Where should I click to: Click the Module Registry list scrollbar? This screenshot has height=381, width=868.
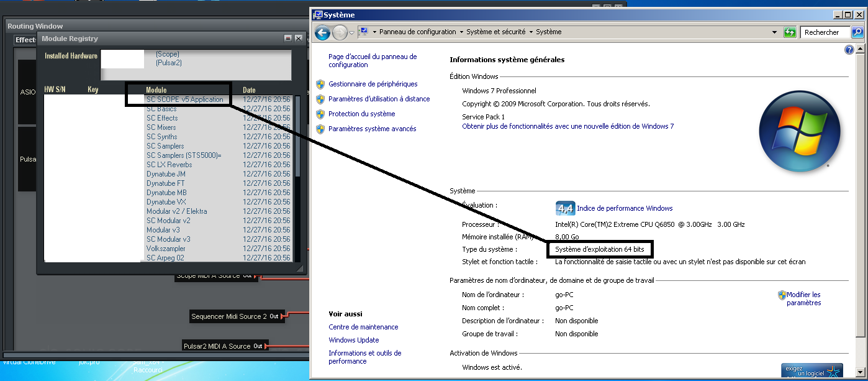297,137
